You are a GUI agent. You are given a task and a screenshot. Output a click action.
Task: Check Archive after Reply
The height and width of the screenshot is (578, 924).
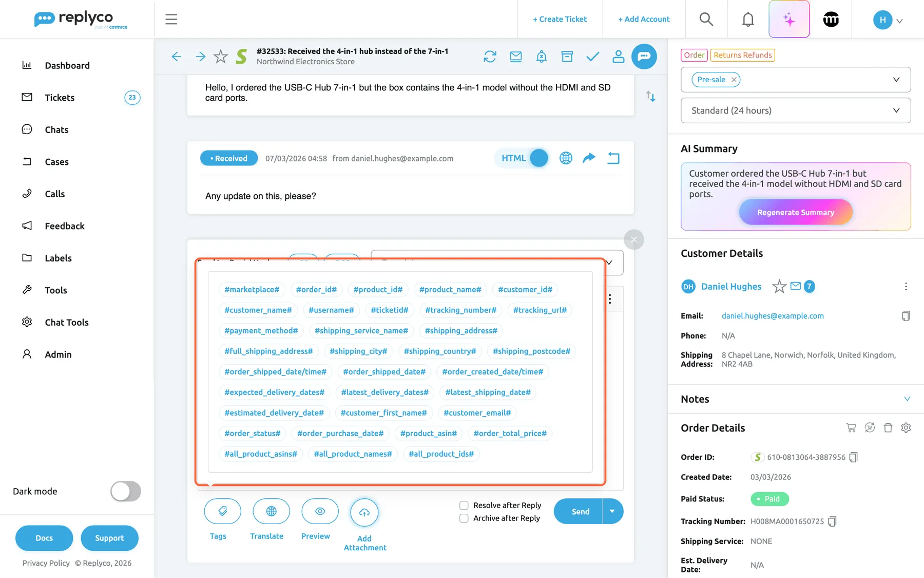coord(464,518)
